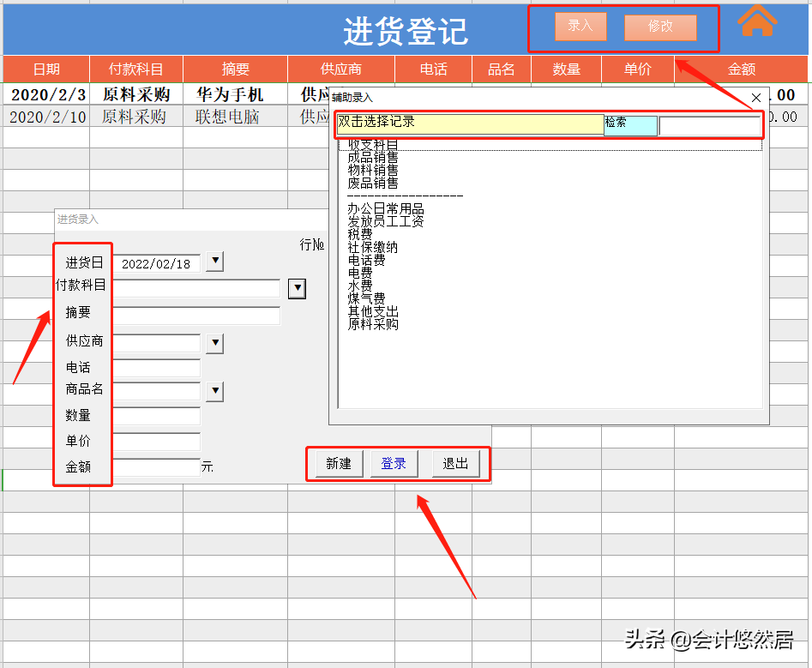Click the 录入 button in header

click(580, 27)
